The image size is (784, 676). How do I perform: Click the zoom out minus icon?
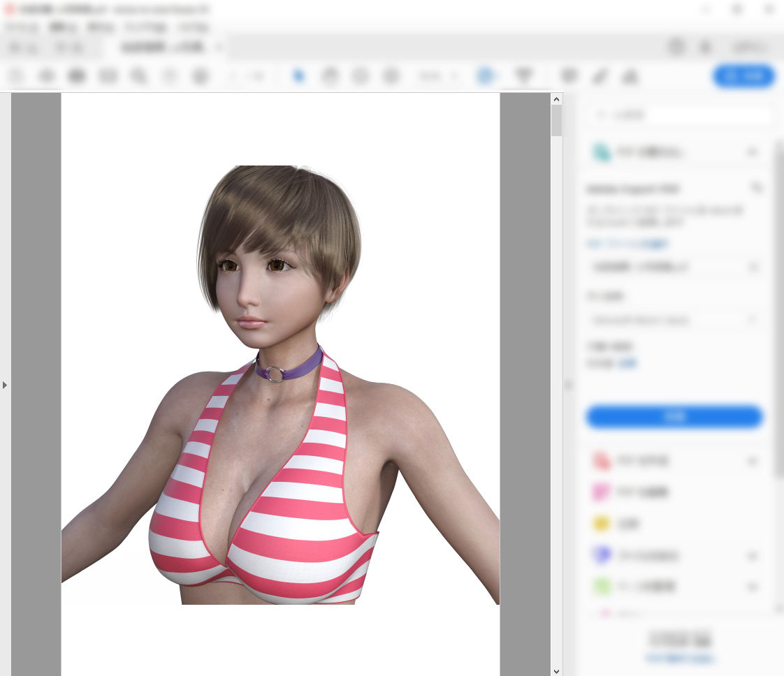point(361,76)
